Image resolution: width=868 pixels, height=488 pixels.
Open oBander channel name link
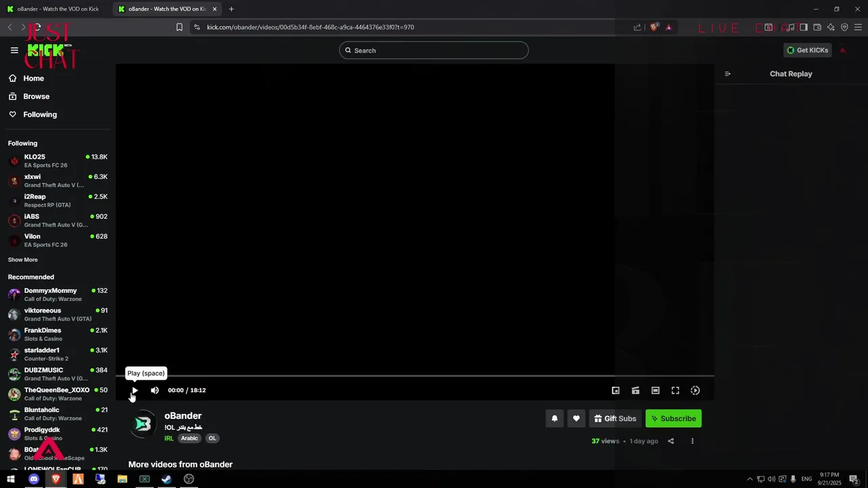183,415
